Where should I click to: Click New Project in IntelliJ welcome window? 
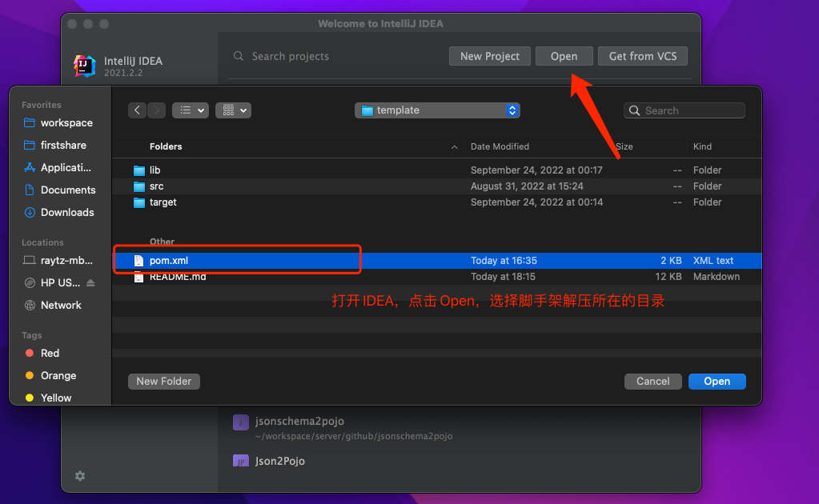coord(490,56)
